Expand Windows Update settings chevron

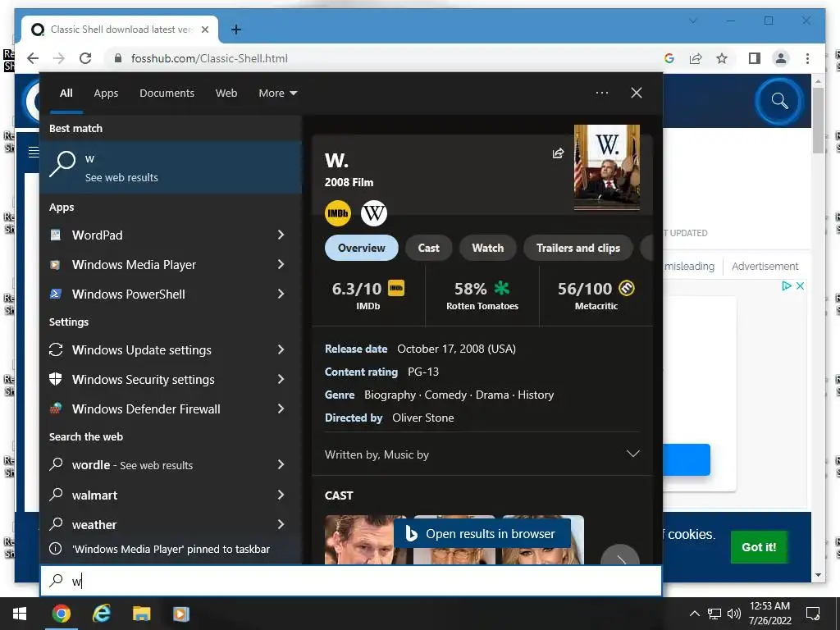pos(281,349)
